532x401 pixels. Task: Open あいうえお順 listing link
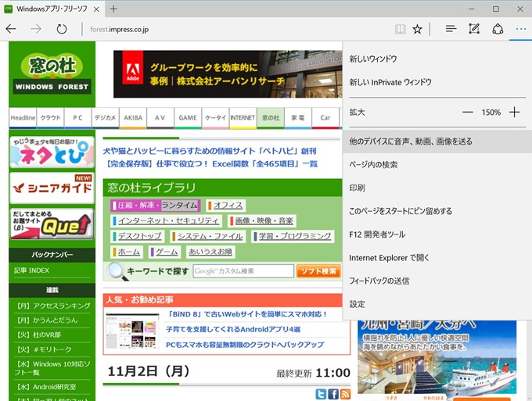coord(210,252)
